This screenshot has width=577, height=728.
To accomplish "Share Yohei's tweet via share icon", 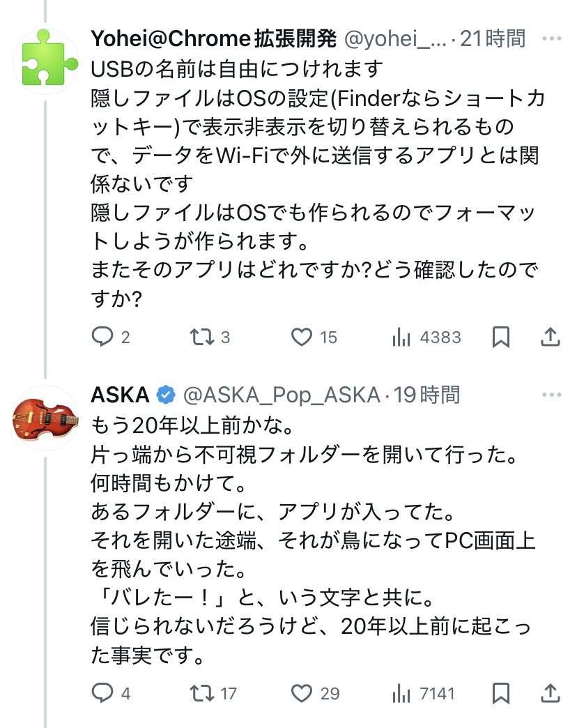I will click(x=550, y=338).
